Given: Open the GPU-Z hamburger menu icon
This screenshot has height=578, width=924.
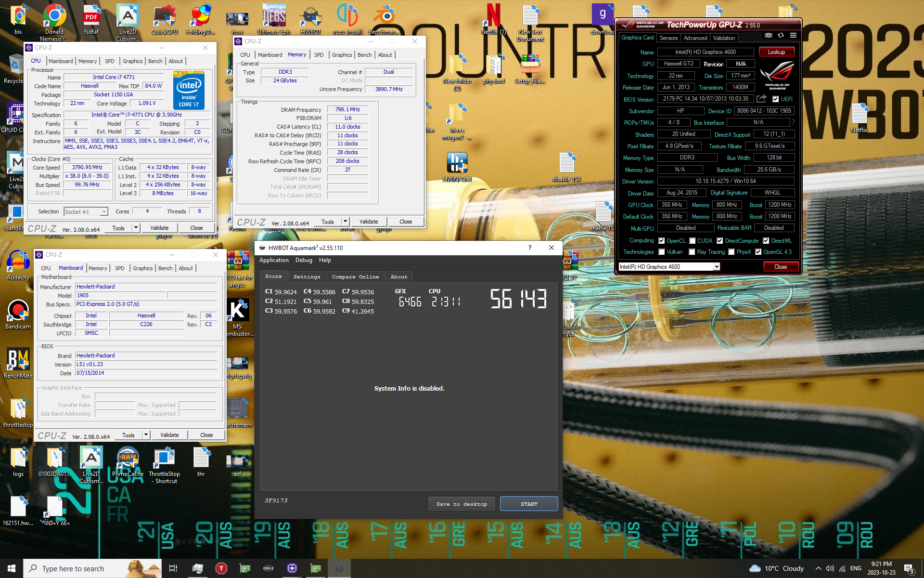Looking at the screenshot, I should 793,35.
